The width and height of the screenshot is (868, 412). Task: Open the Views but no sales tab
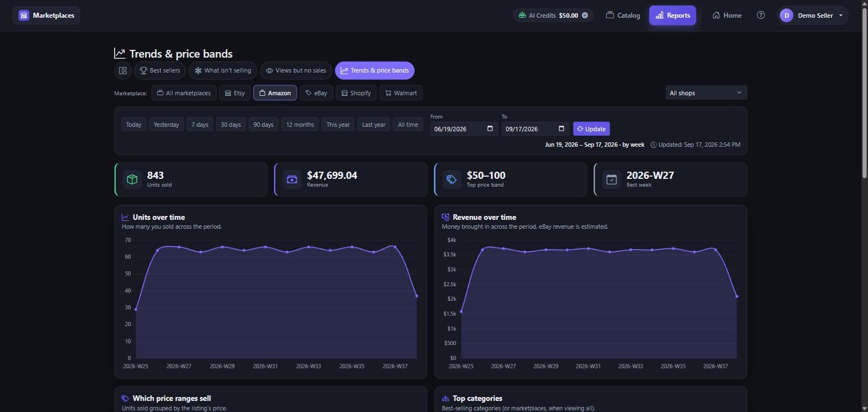point(296,70)
